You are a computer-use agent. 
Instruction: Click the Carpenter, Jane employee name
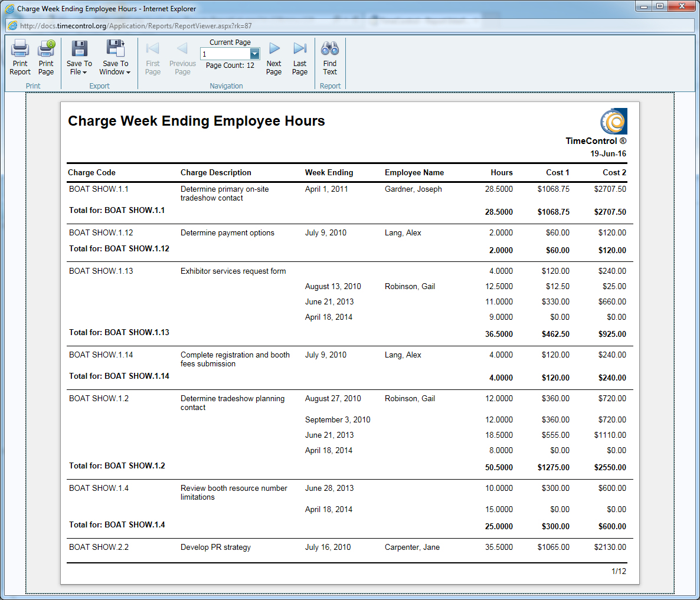click(412, 547)
